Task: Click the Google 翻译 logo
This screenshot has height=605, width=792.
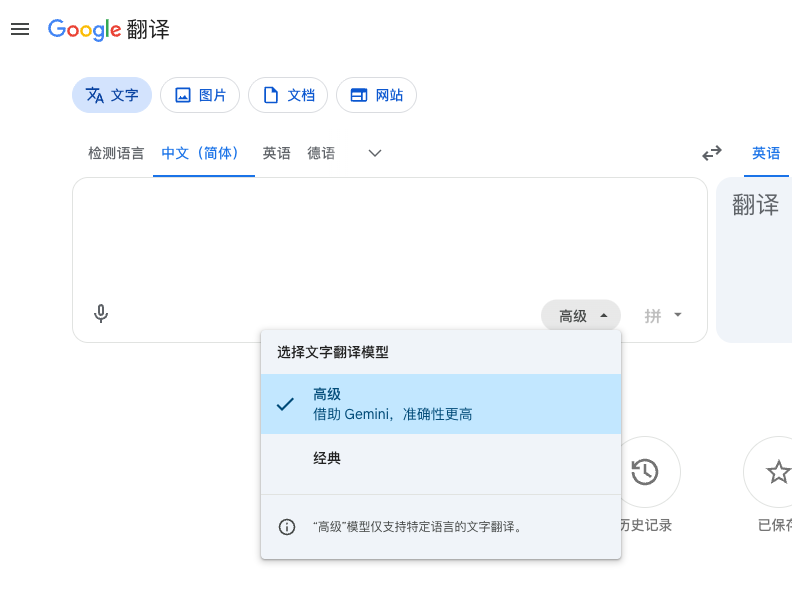Action: point(109,29)
